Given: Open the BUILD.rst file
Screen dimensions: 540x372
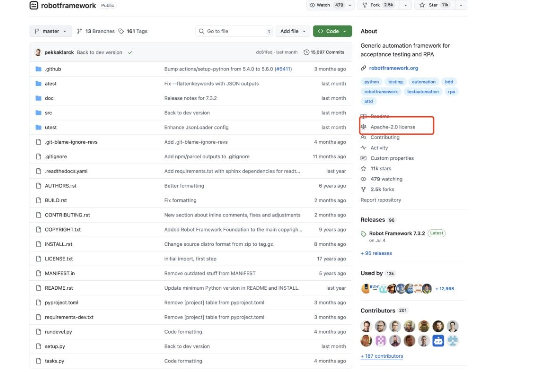Looking at the screenshot, I should pyautogui.click(x=56, y=200).
